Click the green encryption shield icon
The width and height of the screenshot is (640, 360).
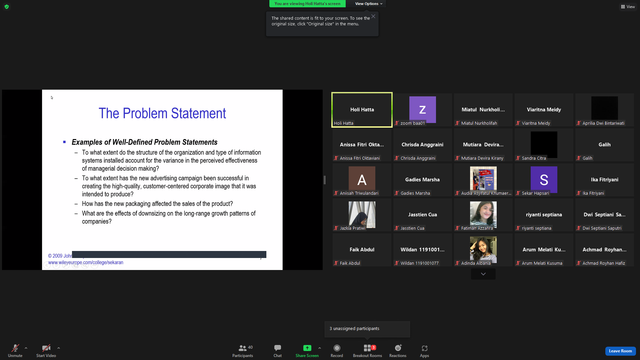(7, 7)
